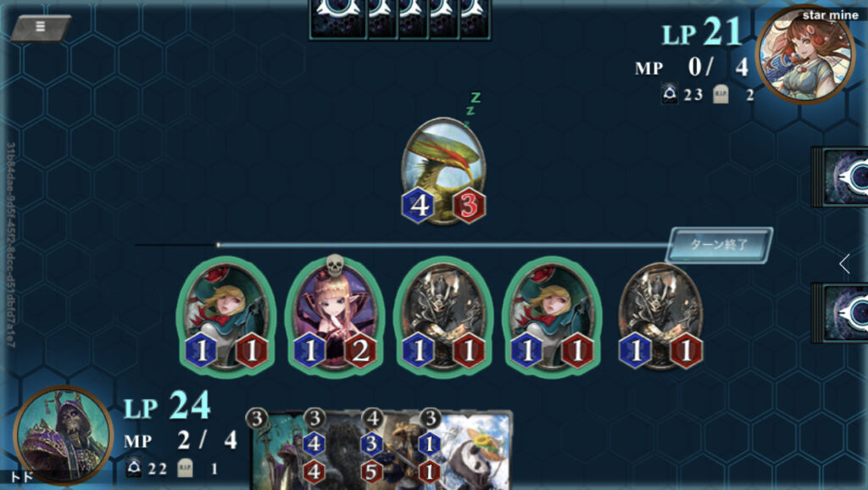
Task: Tap the opponent's face-down hand cards
Action: coord(400,20)
